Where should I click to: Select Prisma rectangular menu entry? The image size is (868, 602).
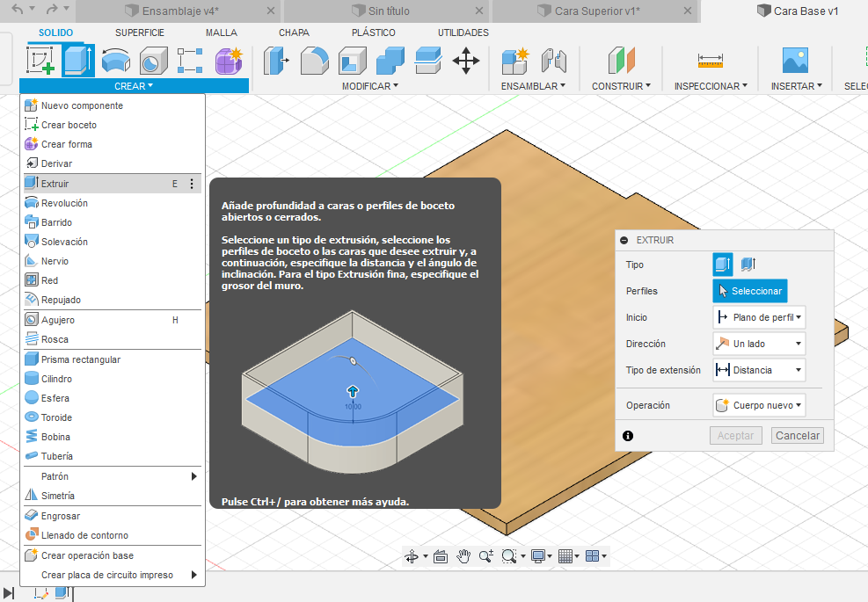pyautogui.click(x=113, y=359)
